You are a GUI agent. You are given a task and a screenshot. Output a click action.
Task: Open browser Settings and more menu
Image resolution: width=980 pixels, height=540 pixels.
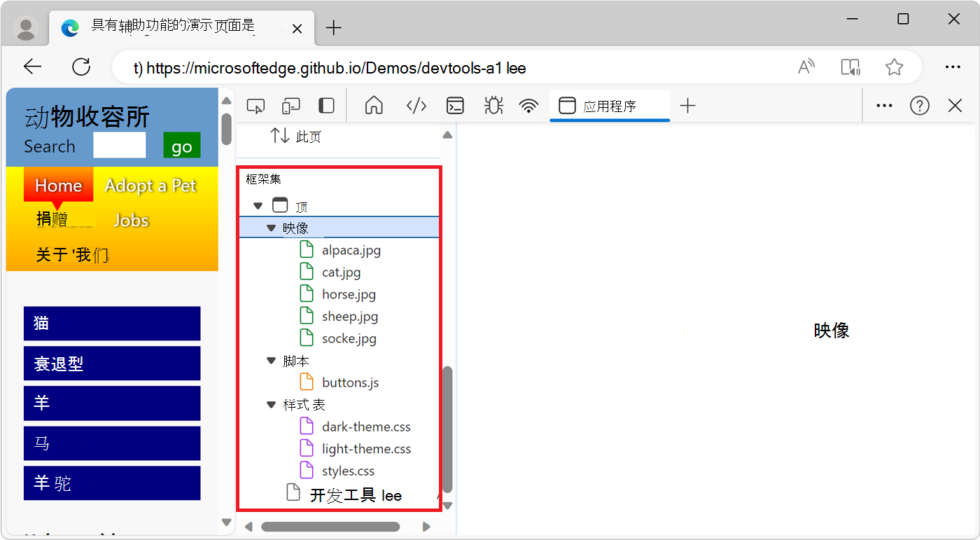point(953,67)
